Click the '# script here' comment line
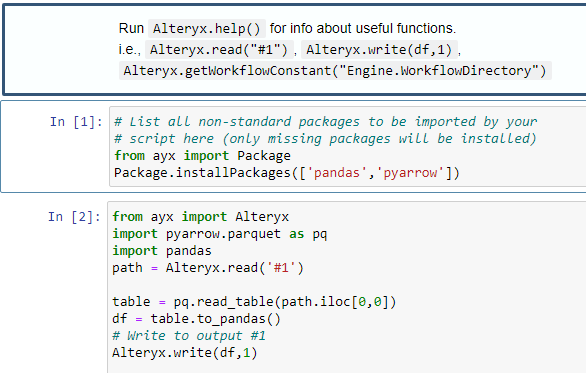 pyautogui.click(x=325, y=139)
